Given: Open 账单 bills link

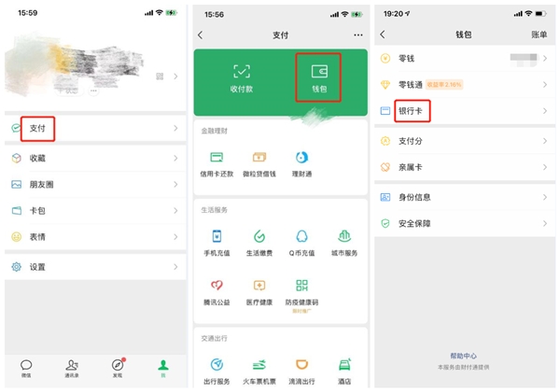Looking at the screenshot, I should click(539, 35).
